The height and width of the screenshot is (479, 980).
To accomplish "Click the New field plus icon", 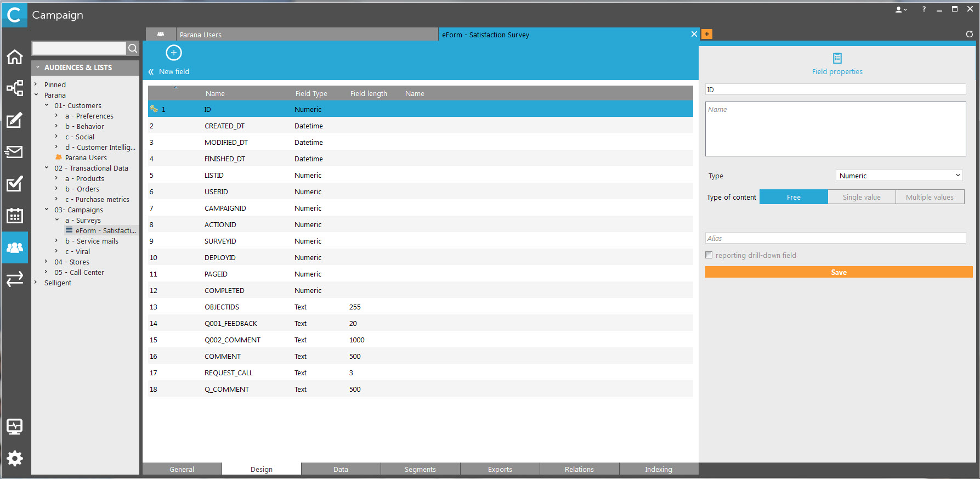I will (x=174, y=53).
